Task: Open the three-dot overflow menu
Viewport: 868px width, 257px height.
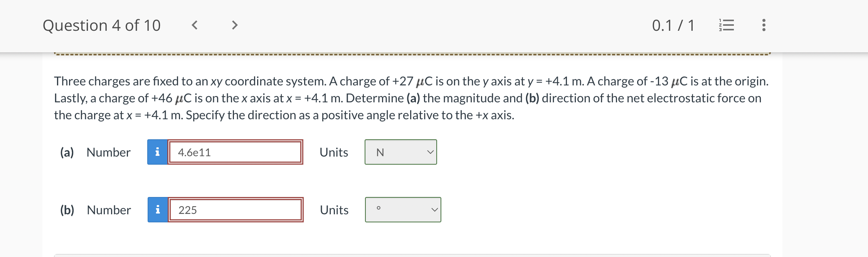Action: pyautogui.click(x=764, y=25)
